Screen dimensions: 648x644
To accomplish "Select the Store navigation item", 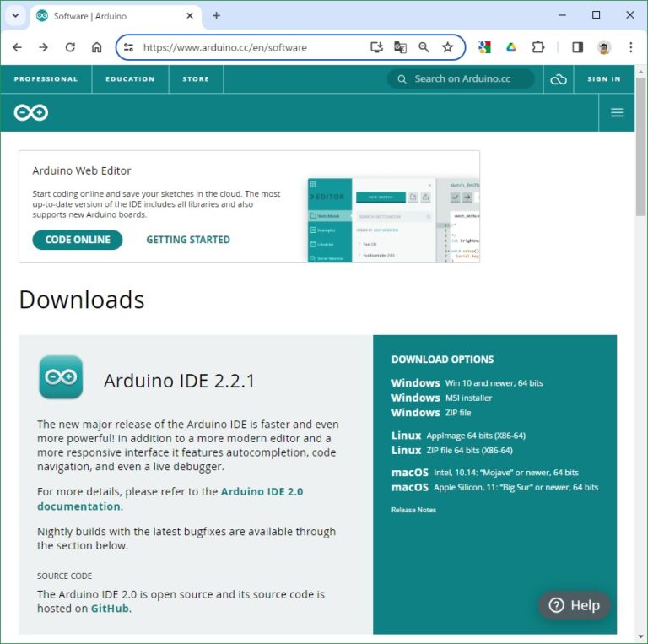I will pyautogui.click(x=195, y=79).
